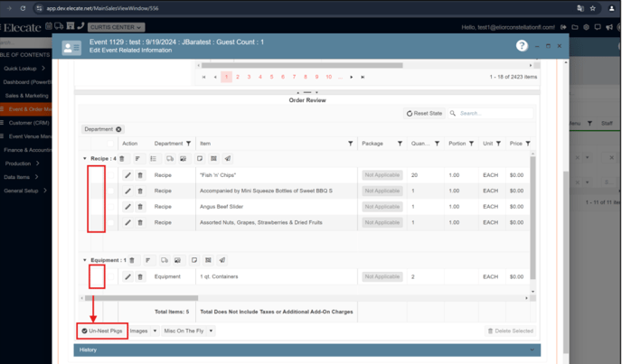Click the Delete Selected button
The image size is (622, 364).
click(510, 331)
